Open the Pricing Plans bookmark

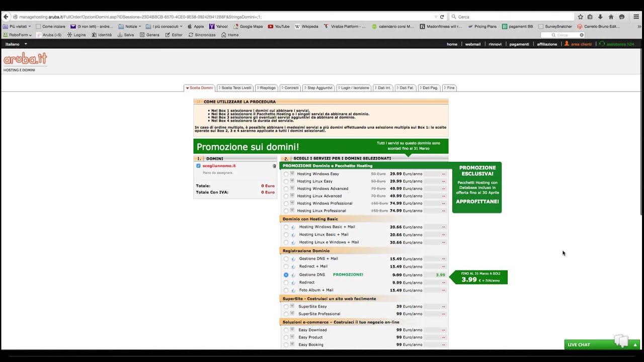[x=482, y=26]
